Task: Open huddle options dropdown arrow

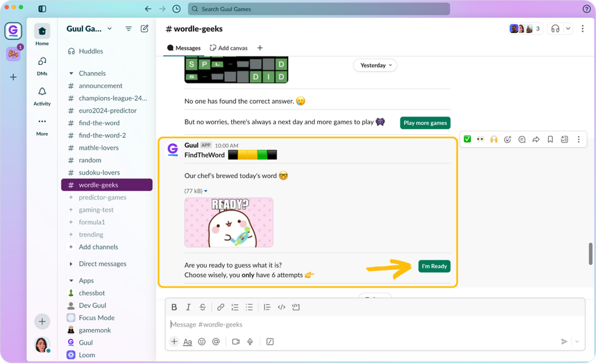Action: [568, 28]
